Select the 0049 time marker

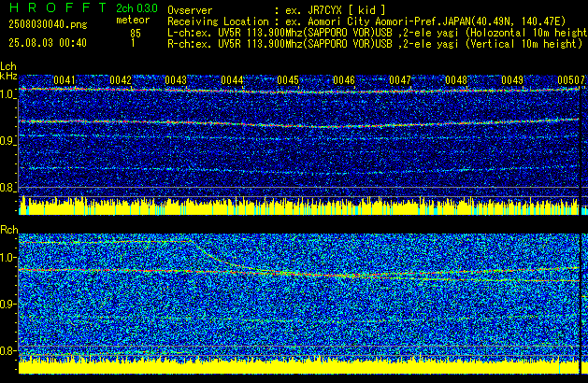coord(512,80)
